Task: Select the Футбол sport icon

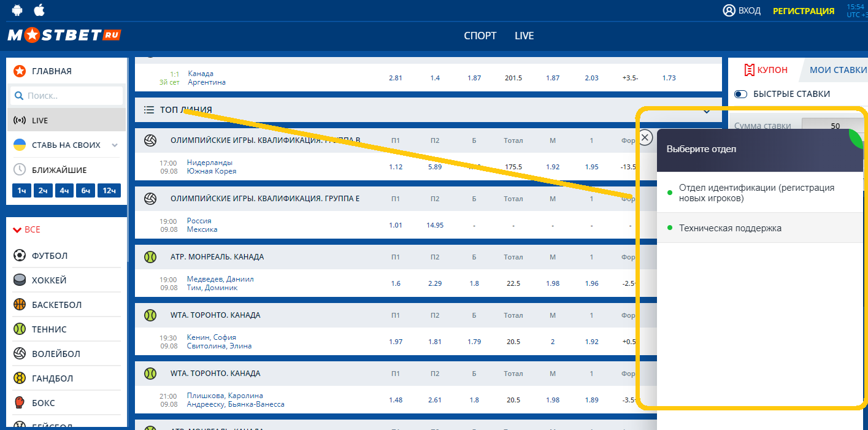Action: click(x=20, y=256)
